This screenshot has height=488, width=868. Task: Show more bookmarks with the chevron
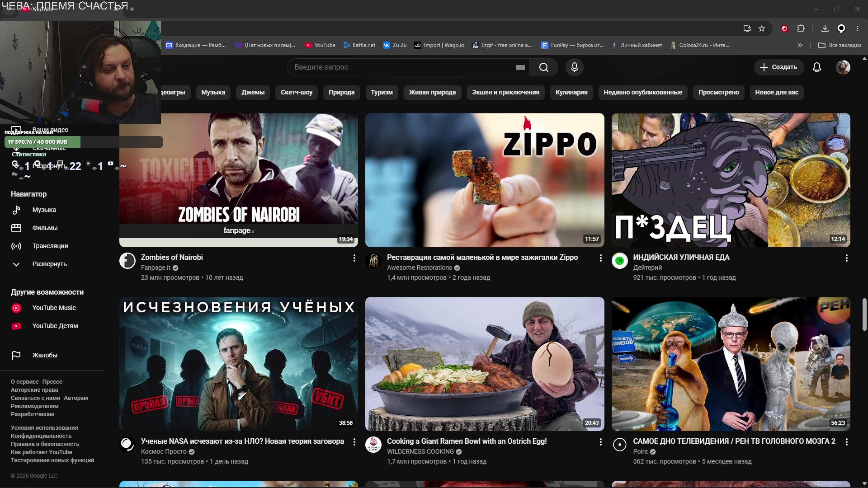tap(800, 45)
